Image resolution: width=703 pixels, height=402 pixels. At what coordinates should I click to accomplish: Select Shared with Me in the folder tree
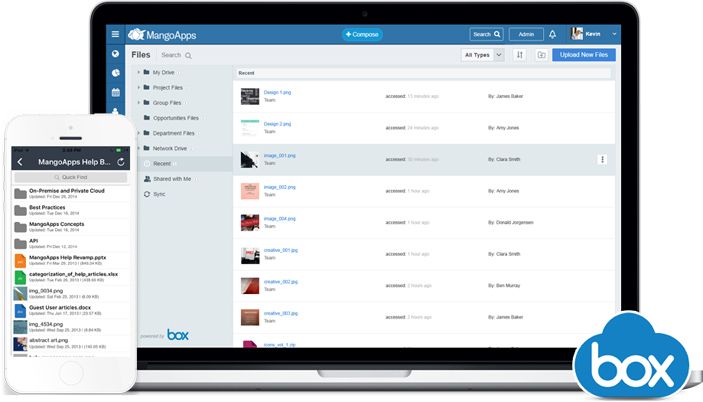(172, 179)
